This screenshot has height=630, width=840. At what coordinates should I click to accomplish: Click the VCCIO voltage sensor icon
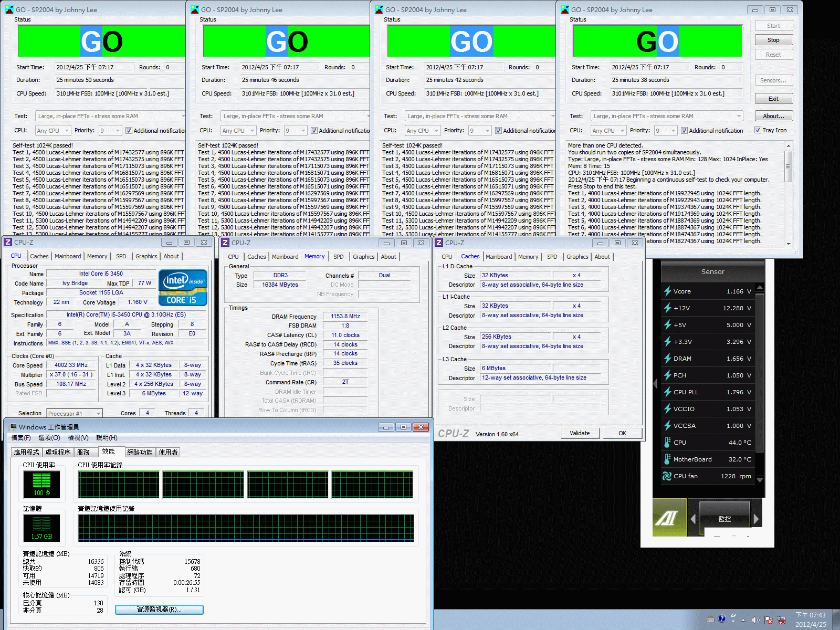click(667, 409)
